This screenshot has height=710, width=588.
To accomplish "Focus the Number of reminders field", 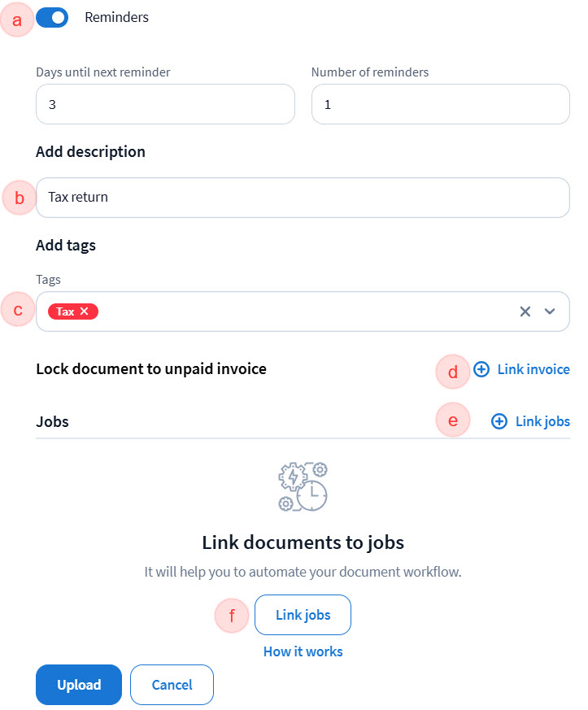I will pyautogui.click(x=440, y=105).
